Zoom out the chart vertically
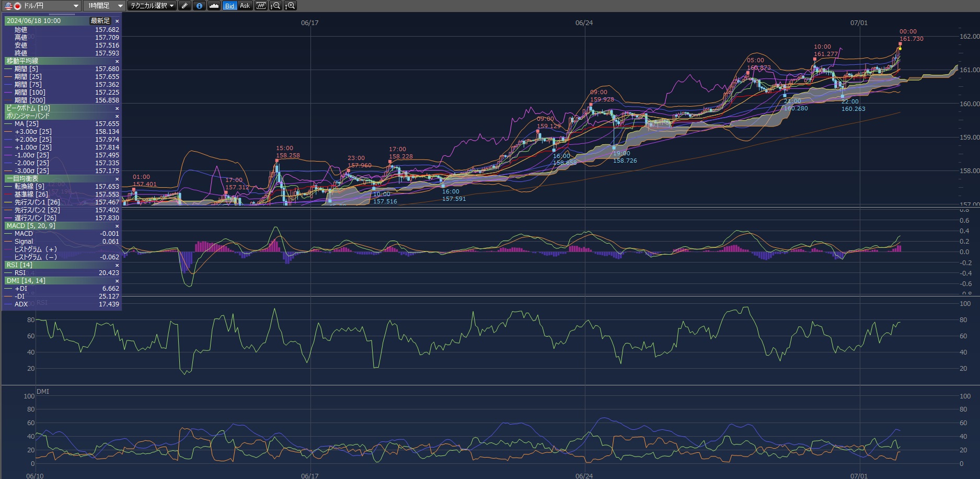This screenshot has width=980, height=479. tap(275, 6)
